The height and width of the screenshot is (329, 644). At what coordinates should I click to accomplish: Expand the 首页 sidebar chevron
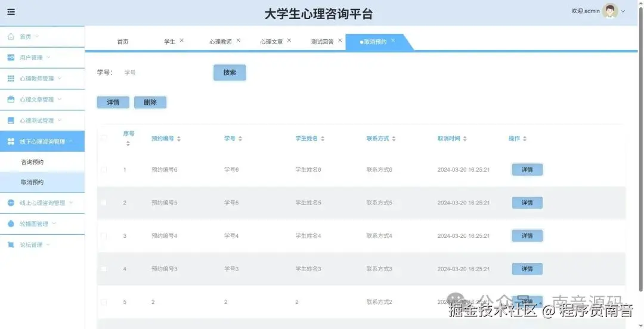tap(37, 36)
